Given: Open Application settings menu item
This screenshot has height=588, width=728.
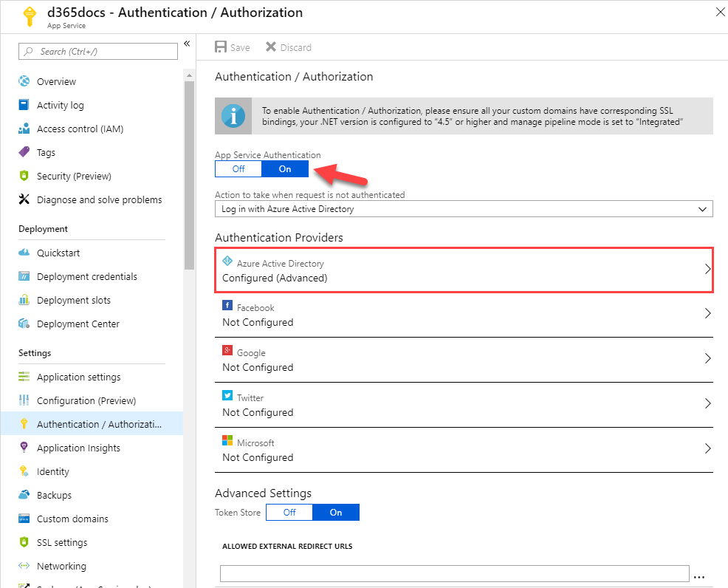Looking at the screenshot, I should point(78,377).
